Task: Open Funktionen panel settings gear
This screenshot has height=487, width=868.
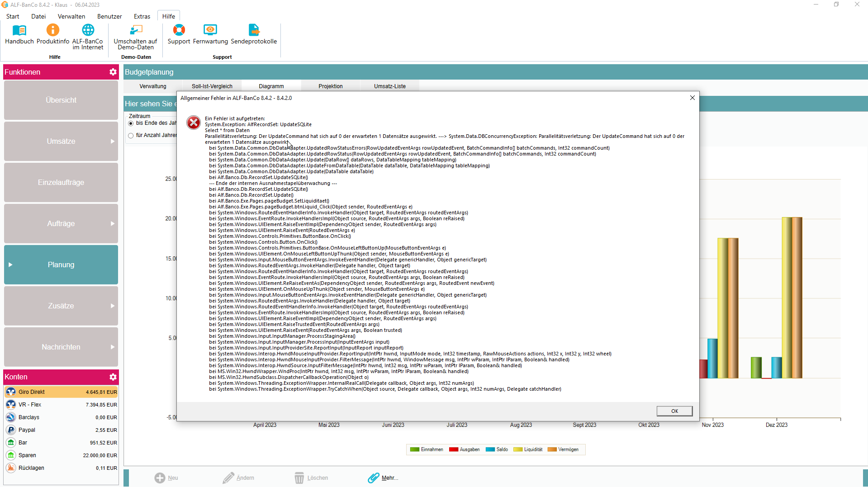Action: tap(113, 72)
